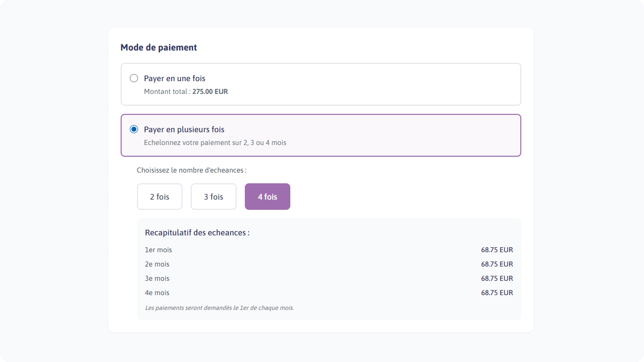Click the 'Choisissez le nombre d'echeances' label

tap(192, 170)
